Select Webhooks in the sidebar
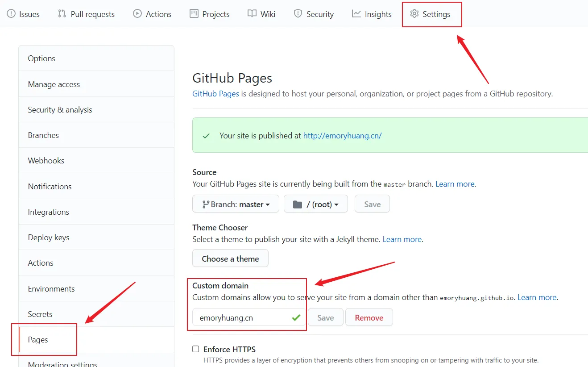 tap(46, 161)
